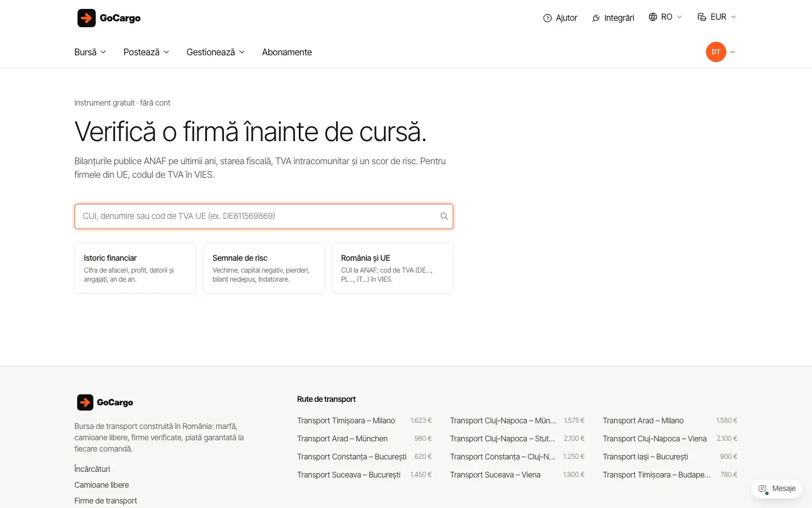Click the GoCargo logo in the header
This screenshot has height=508, width=812.
109,18
